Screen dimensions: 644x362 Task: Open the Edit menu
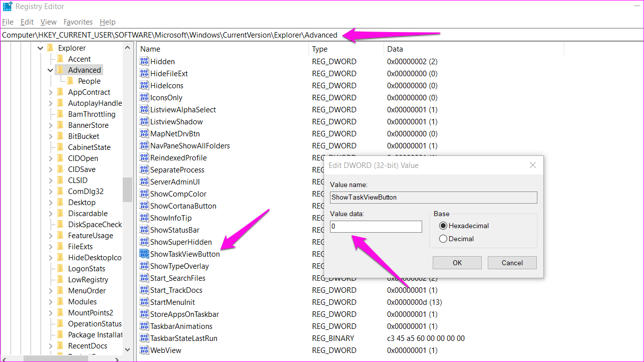coord(27,22)
